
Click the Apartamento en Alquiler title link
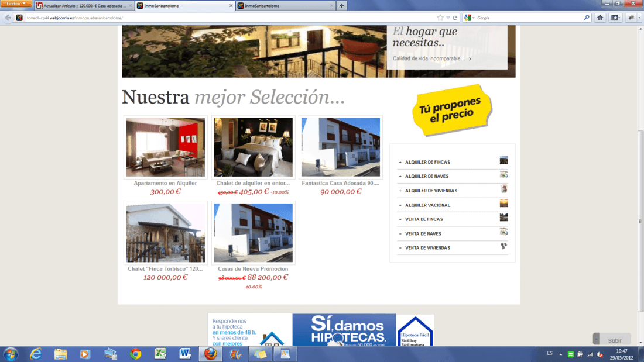tap(165, 184)
